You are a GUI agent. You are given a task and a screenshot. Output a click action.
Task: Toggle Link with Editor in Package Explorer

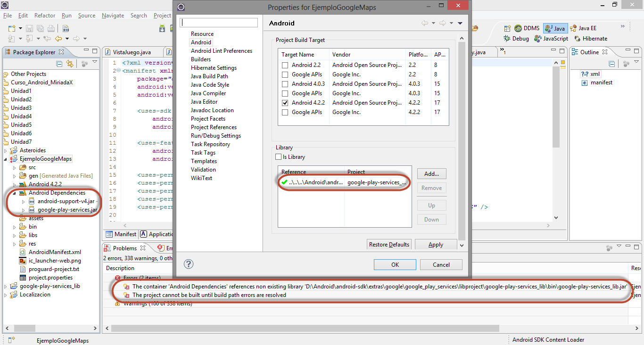point(70,64)
